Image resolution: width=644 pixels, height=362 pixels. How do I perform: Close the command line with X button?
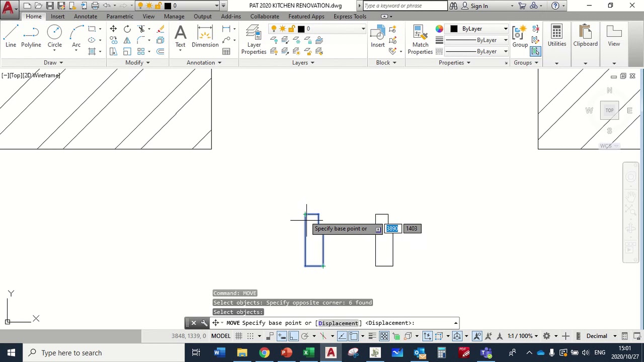tap(194, 323)
